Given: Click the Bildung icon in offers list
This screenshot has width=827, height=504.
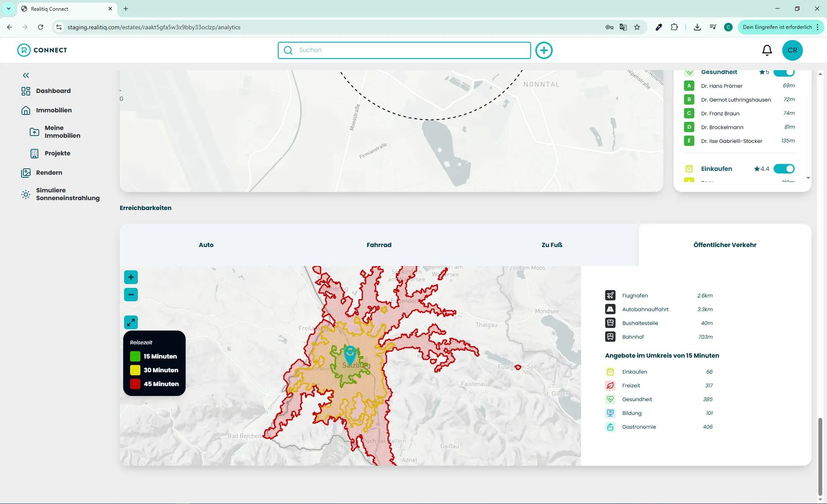Looking at the screenshot, I should 610,413.
